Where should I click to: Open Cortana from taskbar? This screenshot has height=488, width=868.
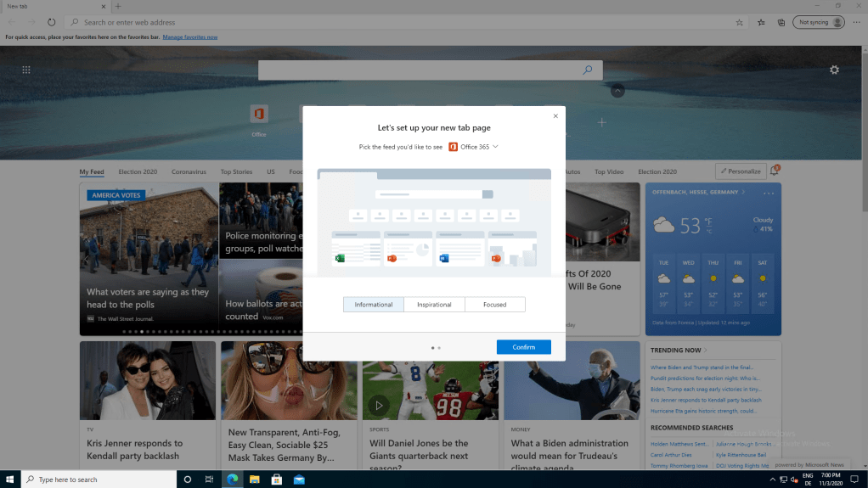click(187, 480)
